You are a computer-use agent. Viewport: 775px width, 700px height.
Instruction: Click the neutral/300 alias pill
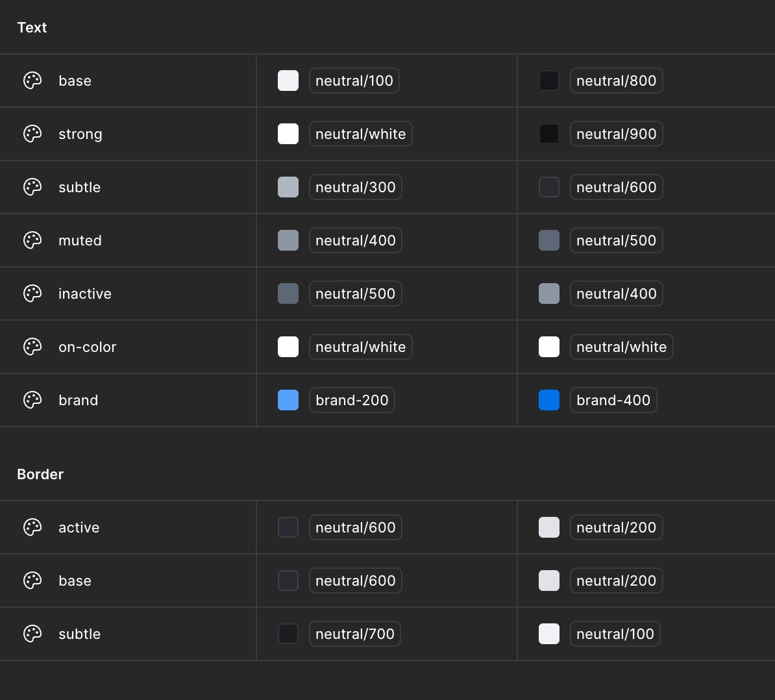pyautogui.click(x=356, y=187)
